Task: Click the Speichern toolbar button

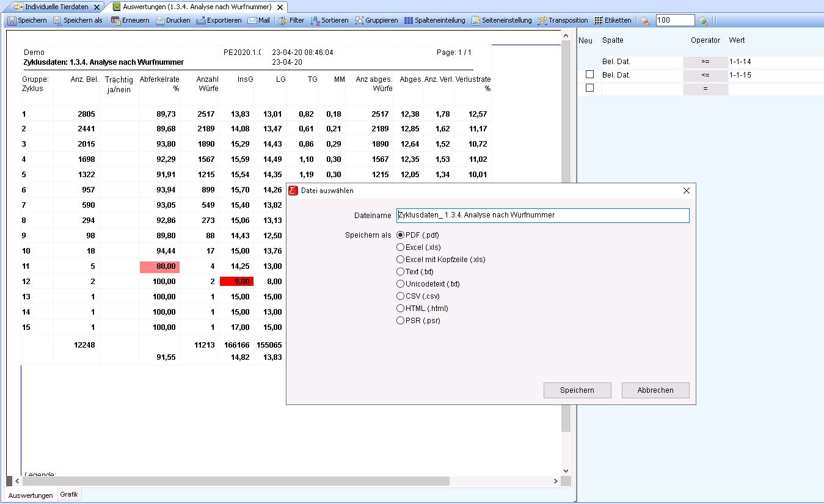Action: point(27,20)
